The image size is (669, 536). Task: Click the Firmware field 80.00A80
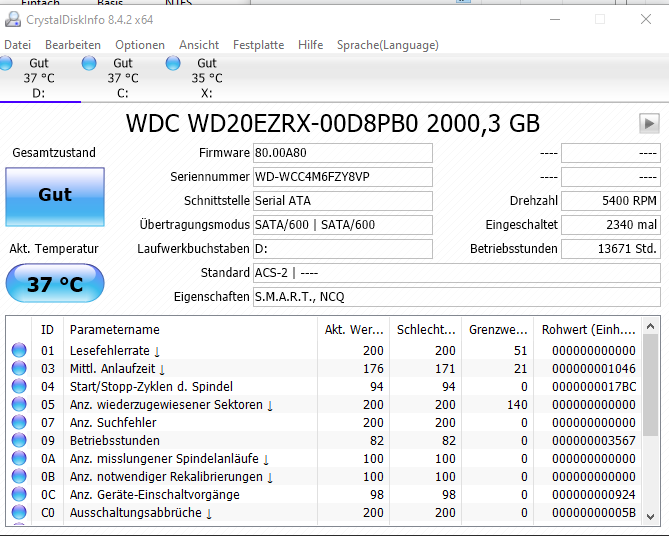click(x=343, y=153)
